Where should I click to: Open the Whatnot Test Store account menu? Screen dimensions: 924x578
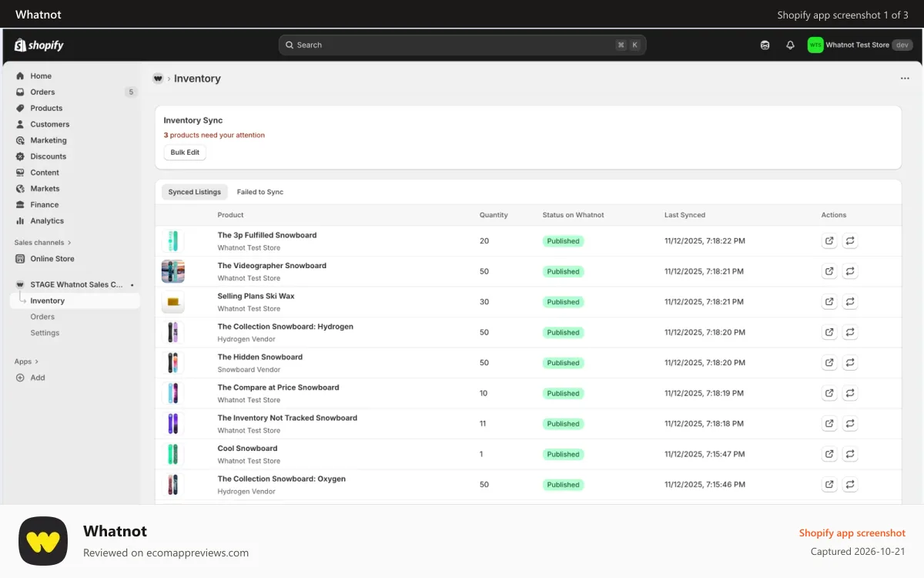pos(860,45)
